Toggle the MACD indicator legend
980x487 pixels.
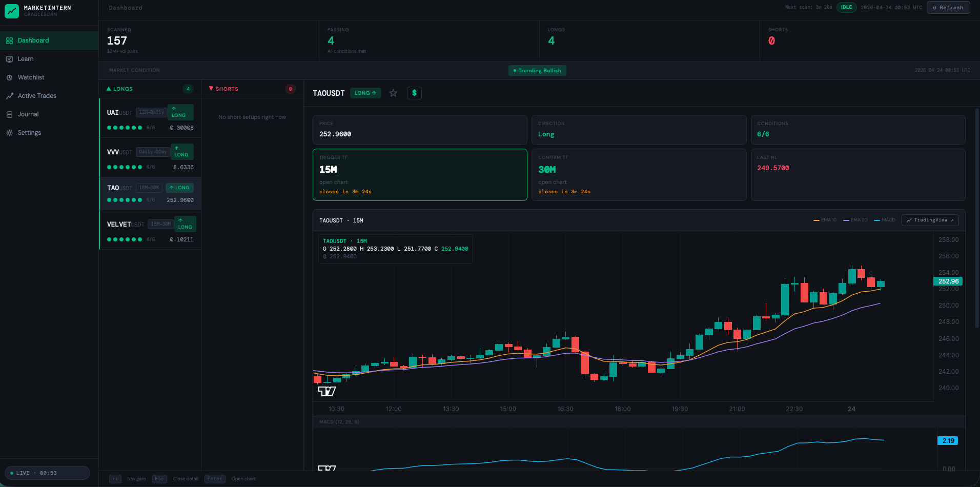pos(885,219)
